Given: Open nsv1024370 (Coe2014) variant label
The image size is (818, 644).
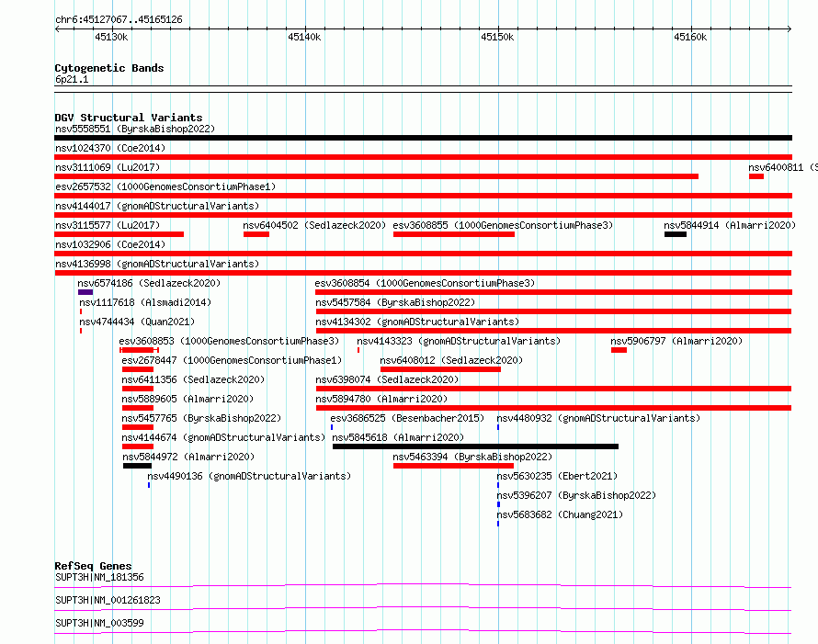Looking at the screenshot, I should 110,148.
